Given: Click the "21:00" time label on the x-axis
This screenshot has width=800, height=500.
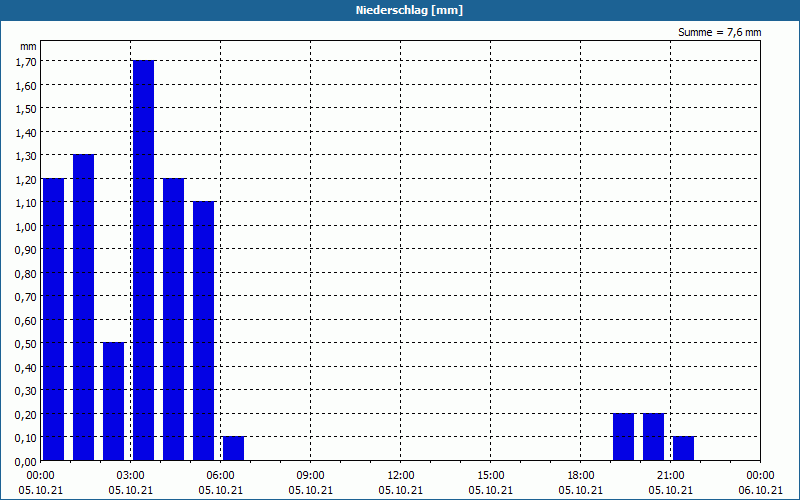Looking at the screenshot, I should coord(670,476).
